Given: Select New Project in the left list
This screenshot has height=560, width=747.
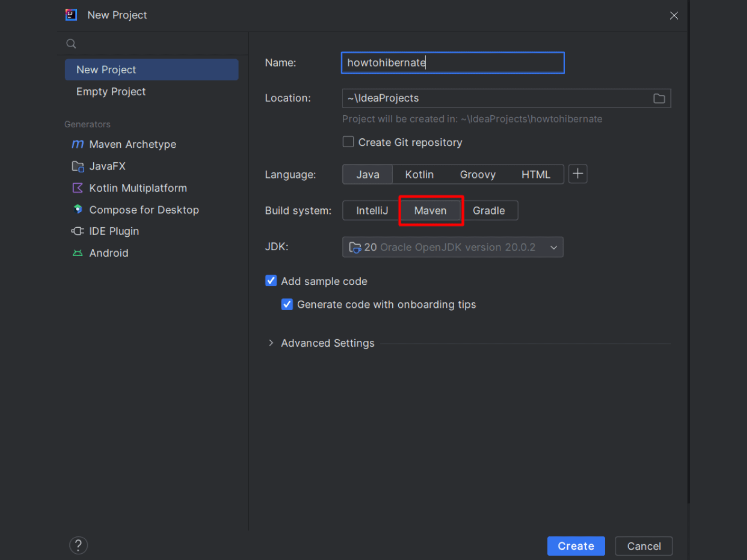Looking at the screenshot, I should 152,70.
